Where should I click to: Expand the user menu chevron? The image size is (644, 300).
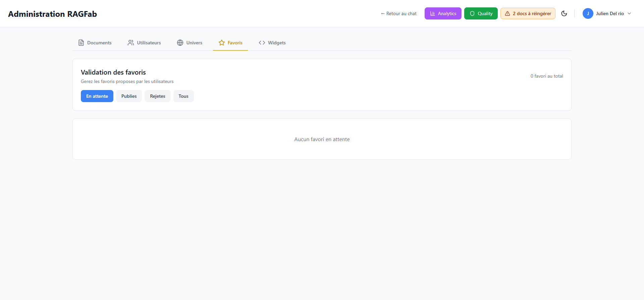click(x=629, y=13)
